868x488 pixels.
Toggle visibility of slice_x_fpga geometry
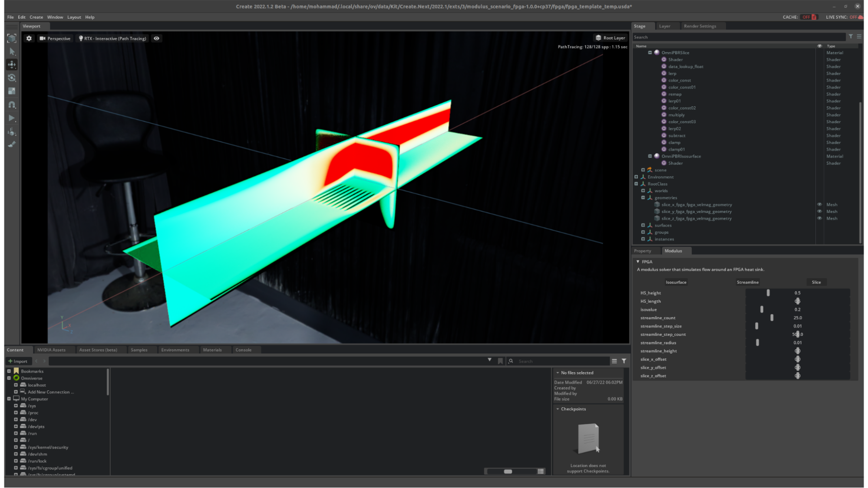coord(820,204)
